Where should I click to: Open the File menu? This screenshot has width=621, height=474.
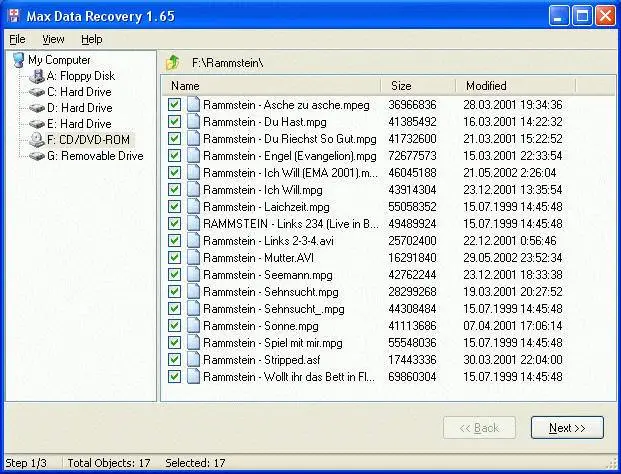point(17,39)
